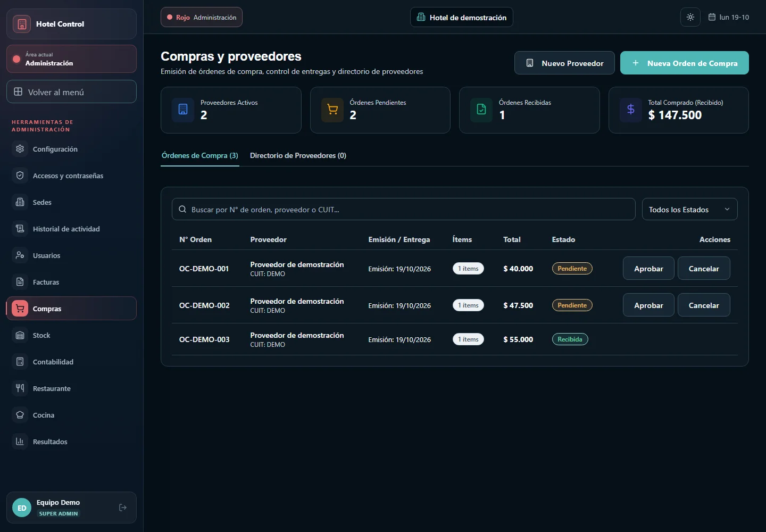
Task: Click the SUPER ADMIN badge
Action: (59, 513)
